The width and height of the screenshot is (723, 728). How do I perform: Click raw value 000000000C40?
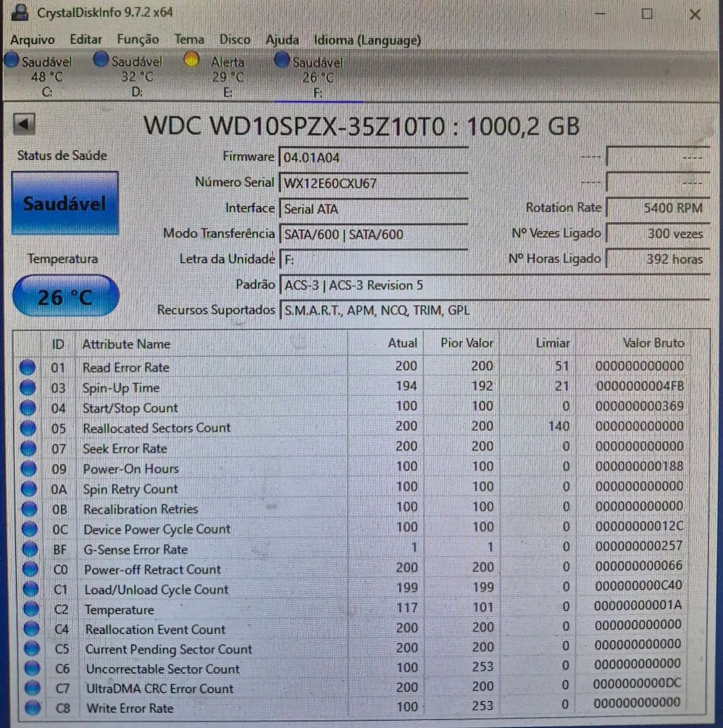[x=638, y=585]
